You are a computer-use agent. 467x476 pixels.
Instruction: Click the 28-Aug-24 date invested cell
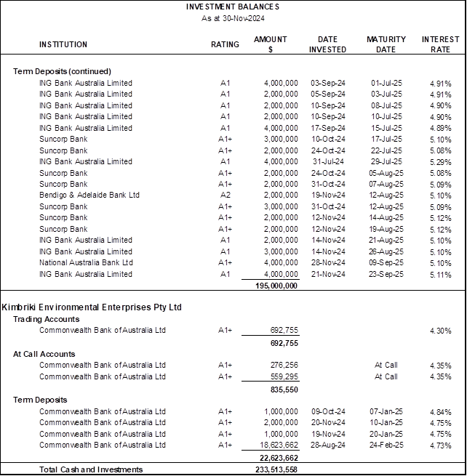tap(328, 445)
